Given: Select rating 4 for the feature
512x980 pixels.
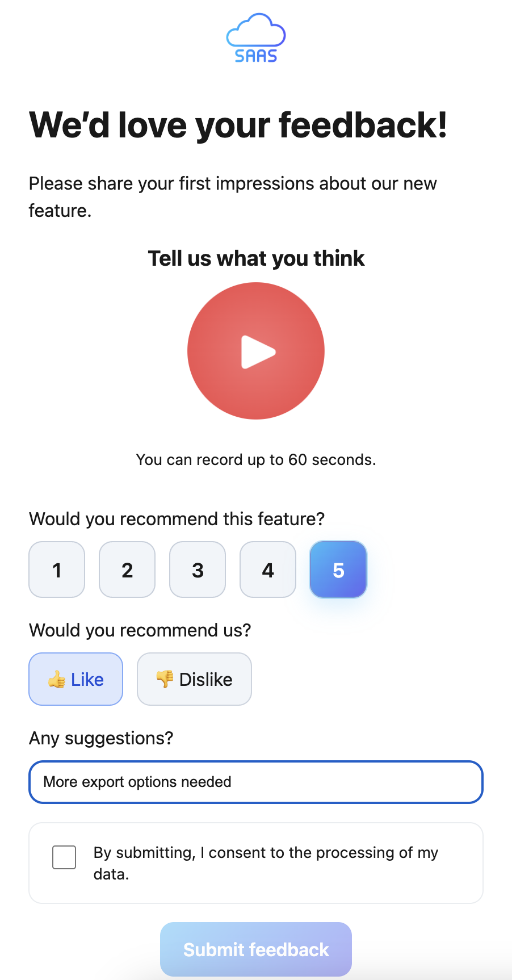Looking at the screenshot, I should 268,569.
